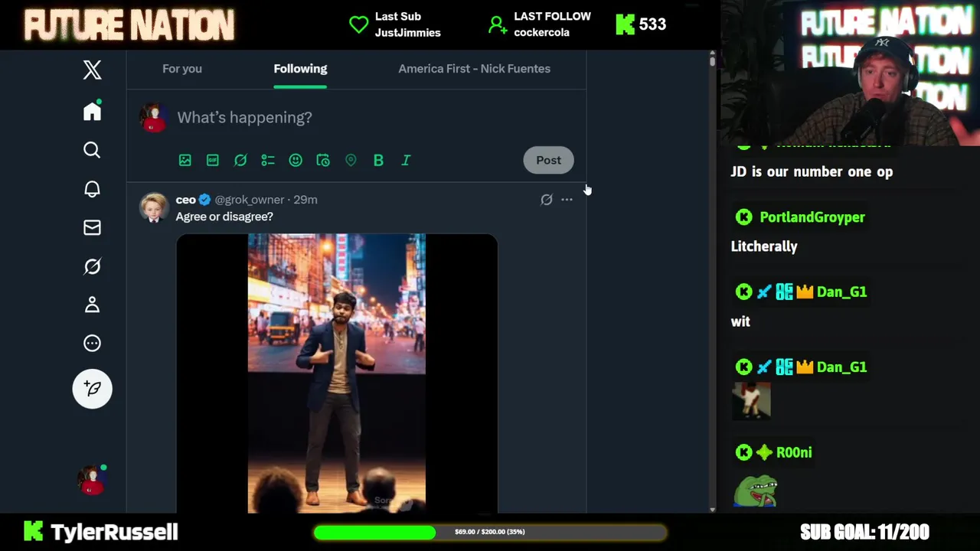Select the Following tab
This screenshot has height=551, width=980.
[x=300, y=69]
